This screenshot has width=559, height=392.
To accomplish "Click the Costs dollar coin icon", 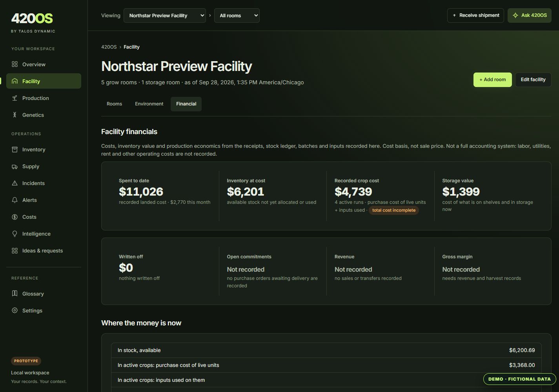I will (x=15, y=217).
